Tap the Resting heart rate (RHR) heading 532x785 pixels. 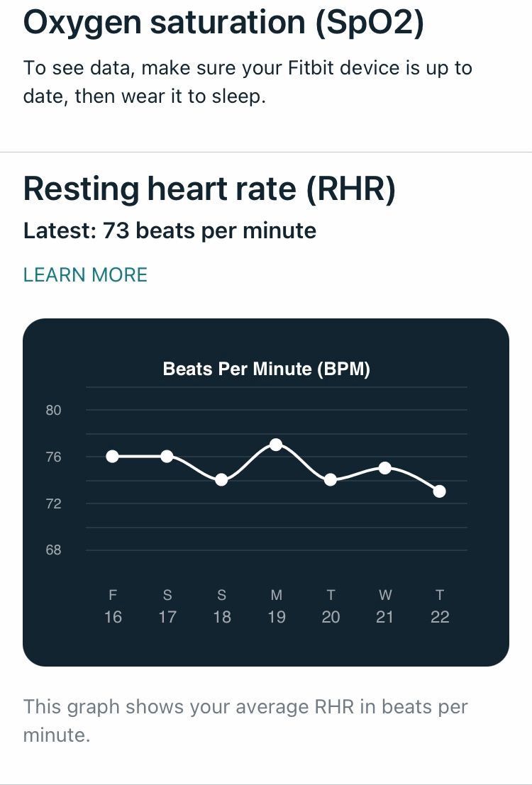[x=209, y=190]
